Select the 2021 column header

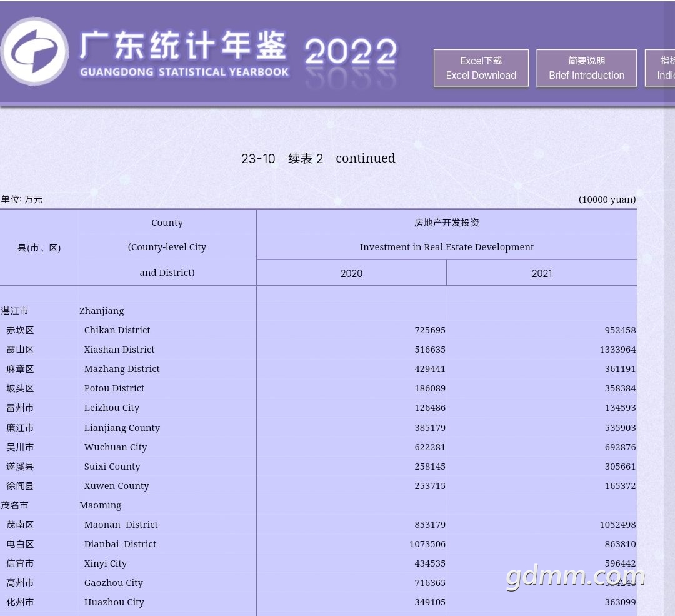(541, 273)
